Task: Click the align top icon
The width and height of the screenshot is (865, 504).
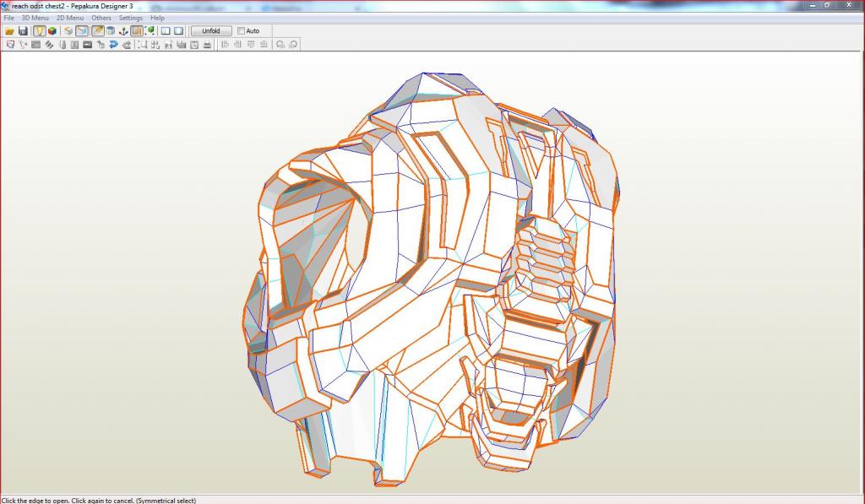Action: click(x=251, y=45)
